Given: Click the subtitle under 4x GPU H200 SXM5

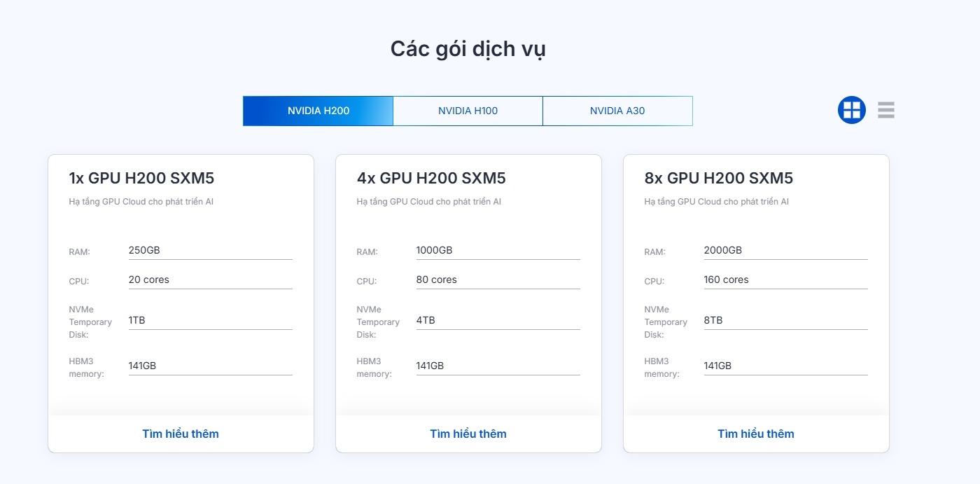Looking at the screenshot, I should pyautogui.click(x=429, y=202).
